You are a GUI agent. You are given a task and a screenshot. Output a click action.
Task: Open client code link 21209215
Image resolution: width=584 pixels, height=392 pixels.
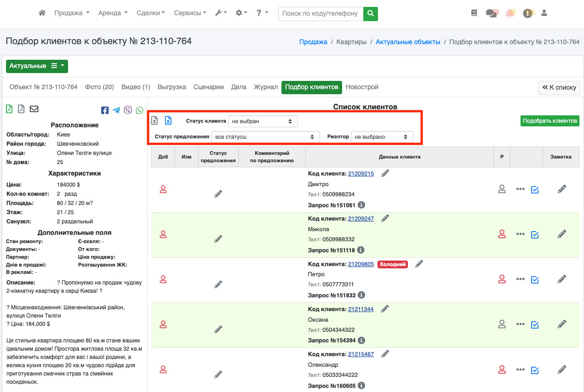[x=361, y=174]
